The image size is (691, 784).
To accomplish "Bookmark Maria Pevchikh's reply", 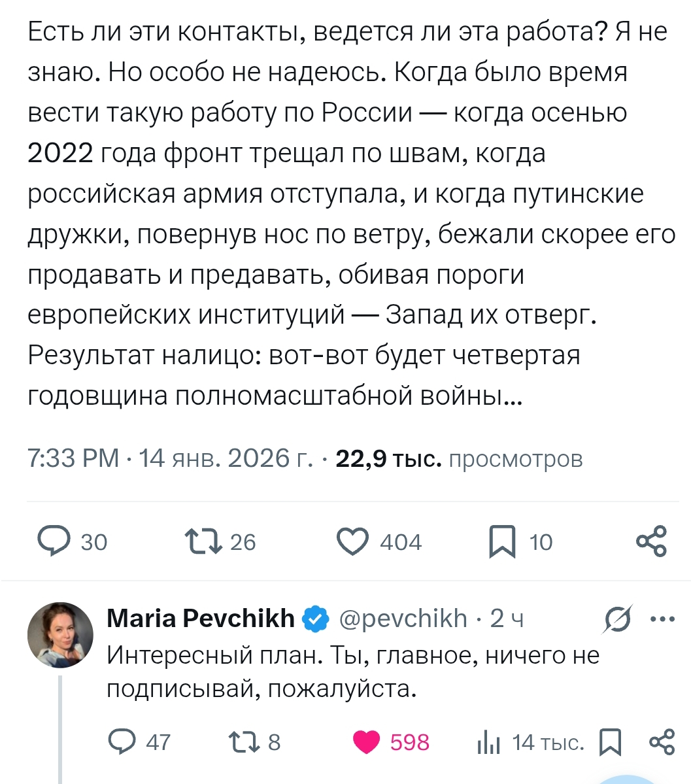I will [x=611, y=742].
